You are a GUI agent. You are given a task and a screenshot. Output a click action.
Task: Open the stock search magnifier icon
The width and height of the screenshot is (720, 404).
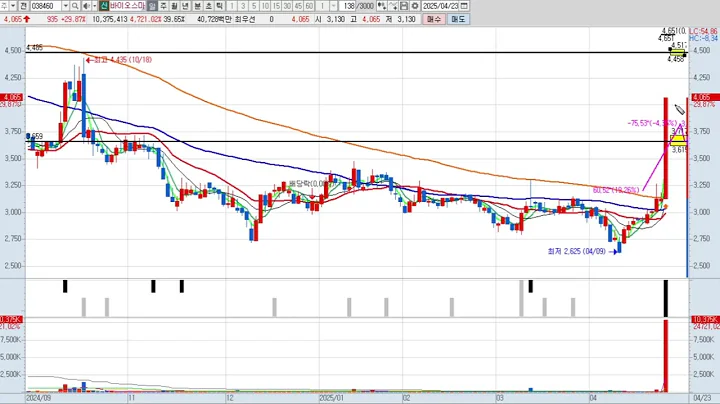[x=75, y=6]
